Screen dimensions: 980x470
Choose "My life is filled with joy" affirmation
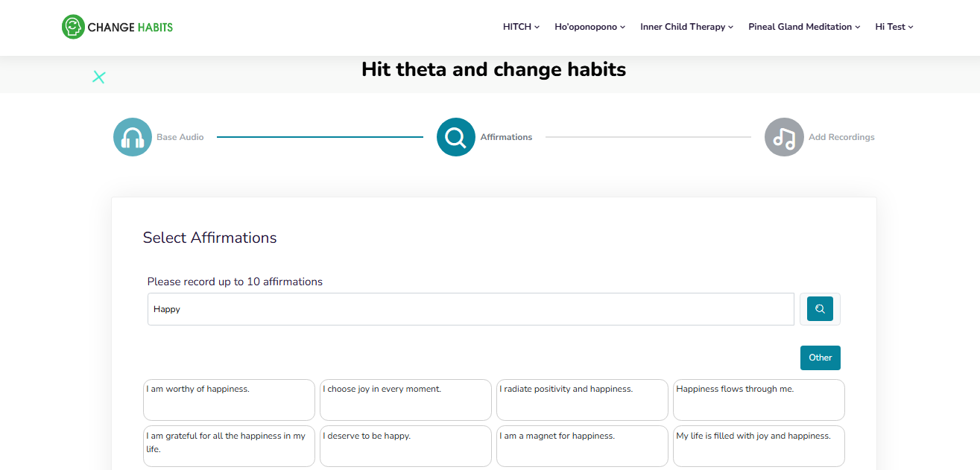pos(759,446)
